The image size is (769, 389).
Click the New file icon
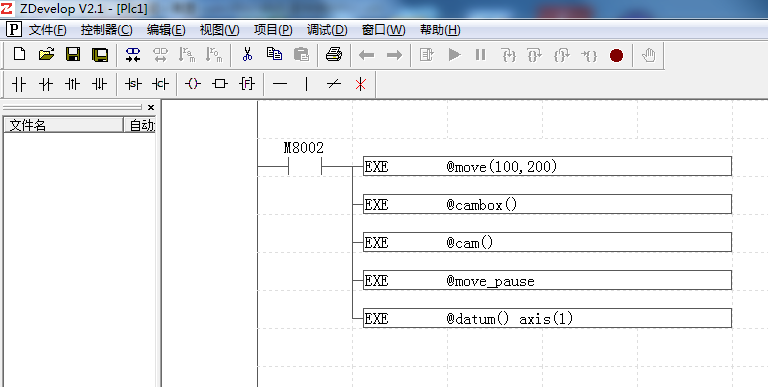[20, 54]
